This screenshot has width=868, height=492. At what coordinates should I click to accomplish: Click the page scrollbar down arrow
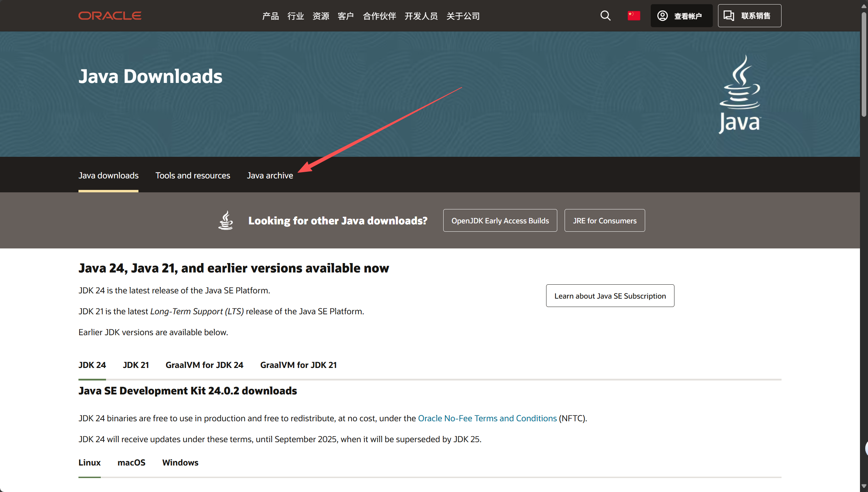[x=863, y=486]
